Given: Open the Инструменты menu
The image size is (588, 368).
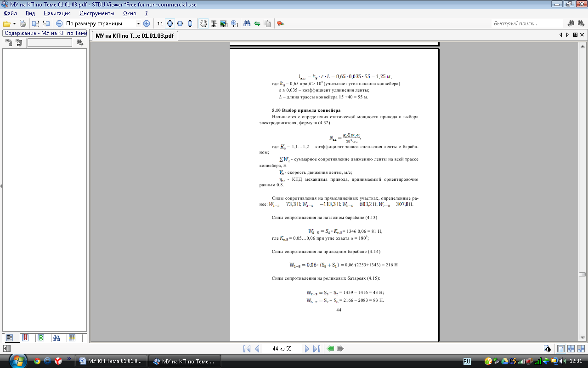Looking at the screenshot, I should [x=96, y=13].
